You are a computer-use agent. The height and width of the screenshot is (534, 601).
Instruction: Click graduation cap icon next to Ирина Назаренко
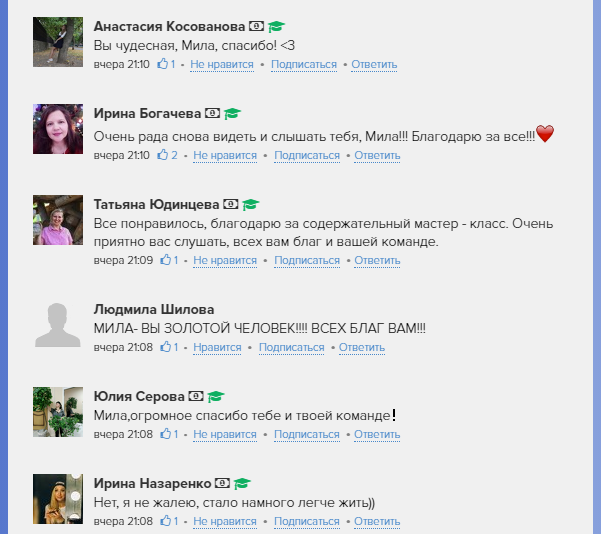pyautogui.click(x=242, y=483)
